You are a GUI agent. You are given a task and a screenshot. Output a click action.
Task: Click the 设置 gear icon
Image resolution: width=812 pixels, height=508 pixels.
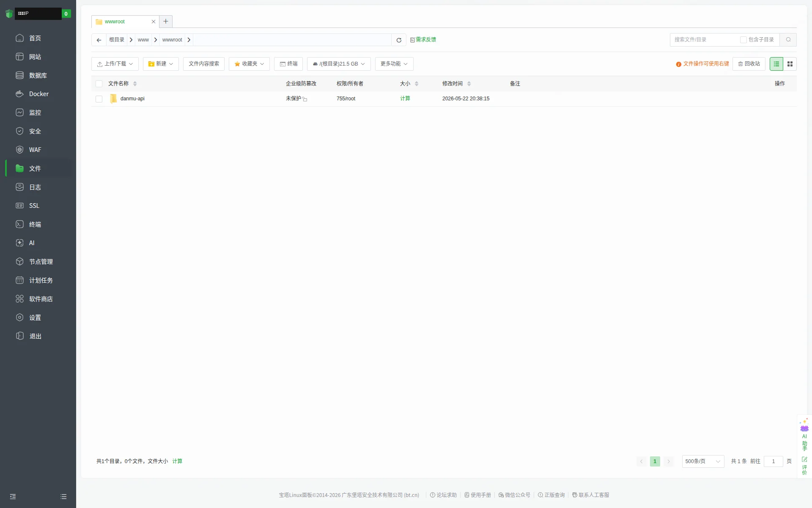coord(19,317)
